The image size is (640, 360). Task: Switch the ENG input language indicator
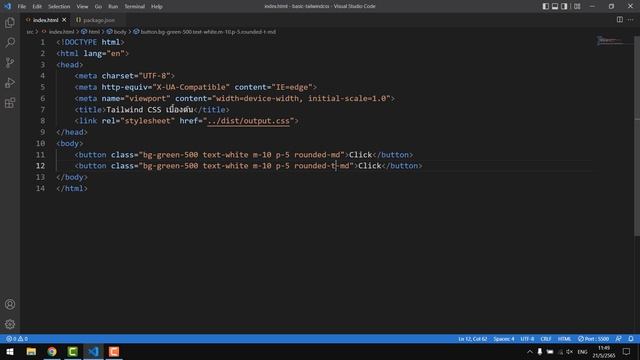582,352
